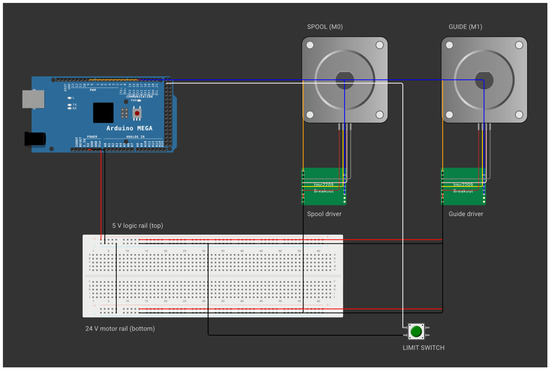
Task: Click the Arduino main microcontroller chip
Action: [x=103, y=113]
